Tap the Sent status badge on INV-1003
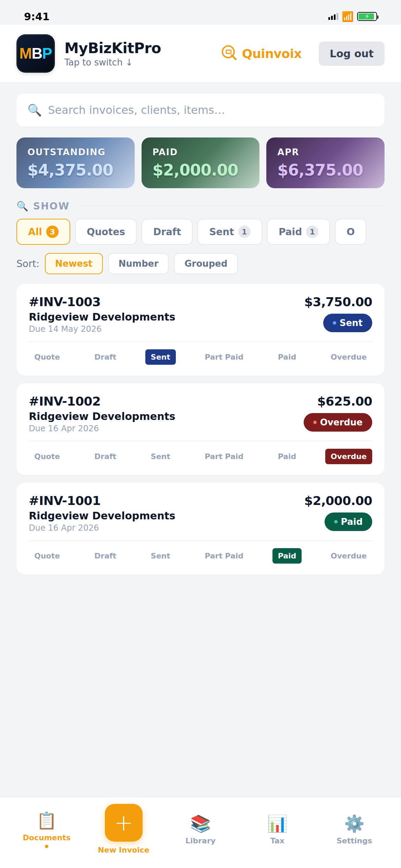Image resolution: width=401 pixels, height=868 pixels. 348,323
